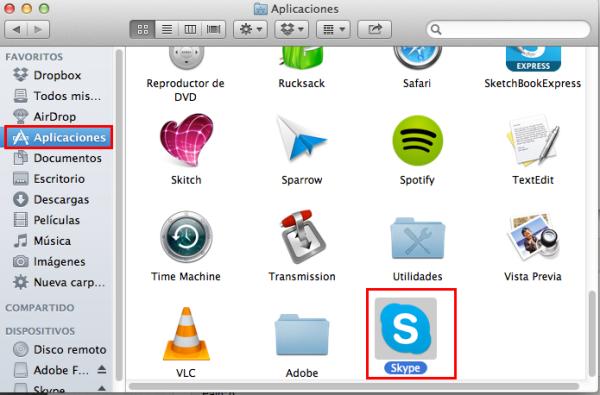Select the Vista Previa app icon
This screenshot has height=395, width=600.
point(533,237)
